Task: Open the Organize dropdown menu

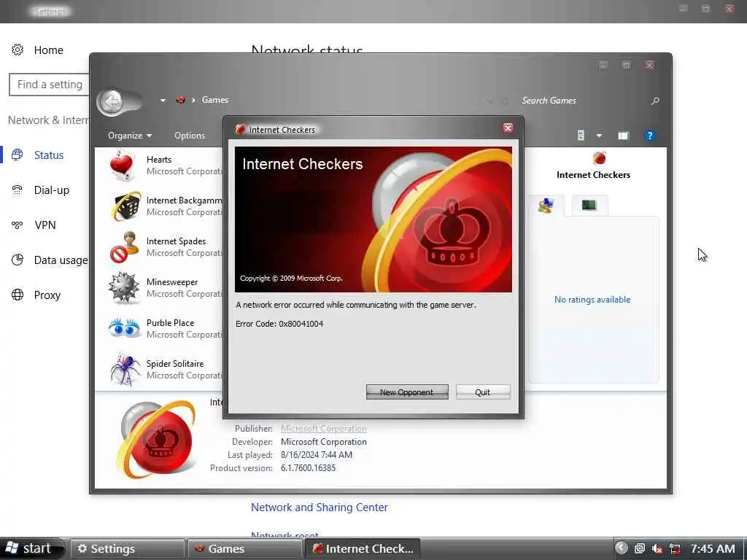Action: point(130,136)
